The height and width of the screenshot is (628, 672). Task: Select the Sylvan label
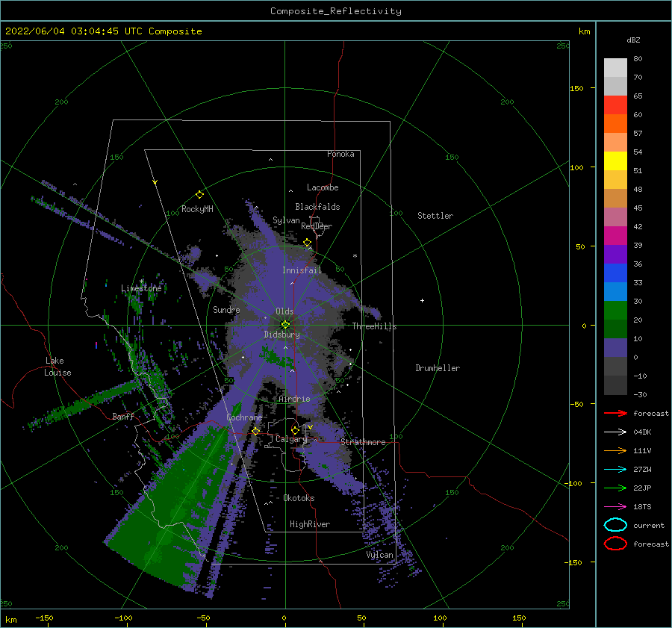[x=286, y=220]
